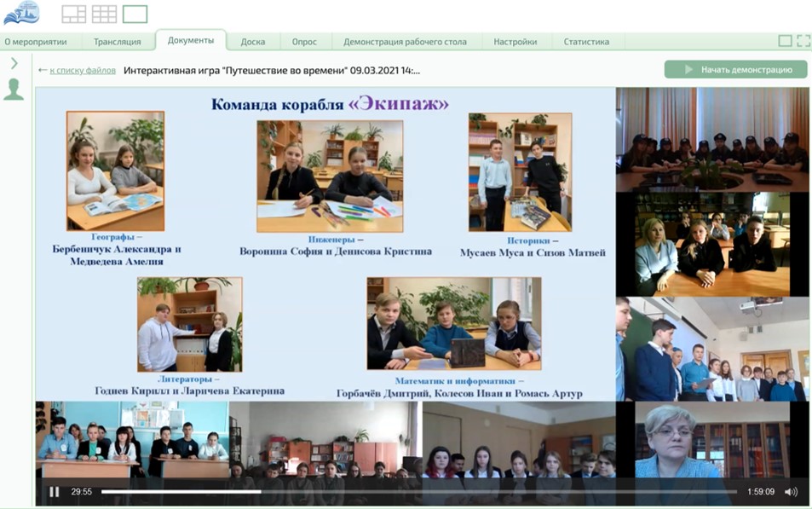
Task: Pause the video playback
Action: pyautogui.click(x=55, y=492)
